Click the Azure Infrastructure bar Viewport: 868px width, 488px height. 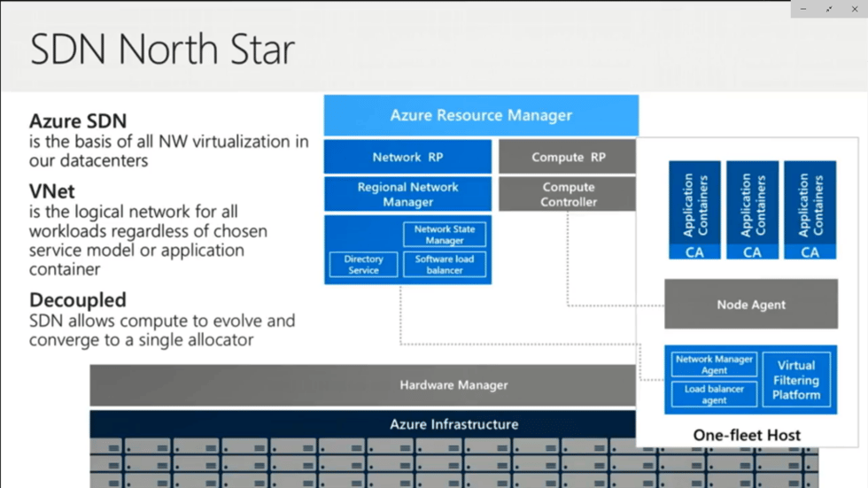point(362,424)
